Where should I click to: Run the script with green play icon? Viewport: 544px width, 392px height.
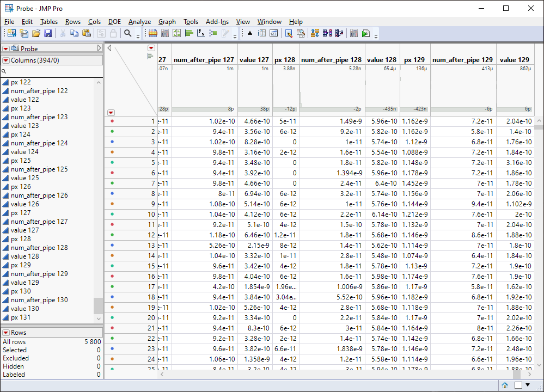coord(366,33)
